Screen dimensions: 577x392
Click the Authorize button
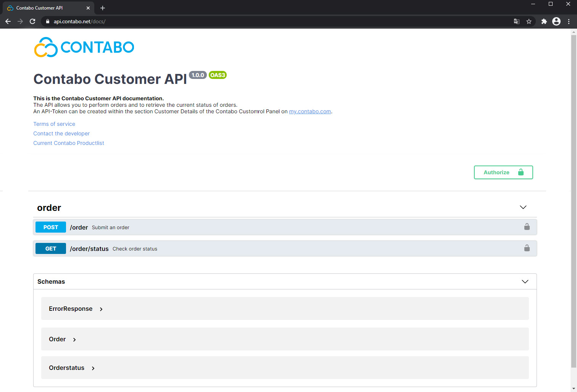pos(503,172)
